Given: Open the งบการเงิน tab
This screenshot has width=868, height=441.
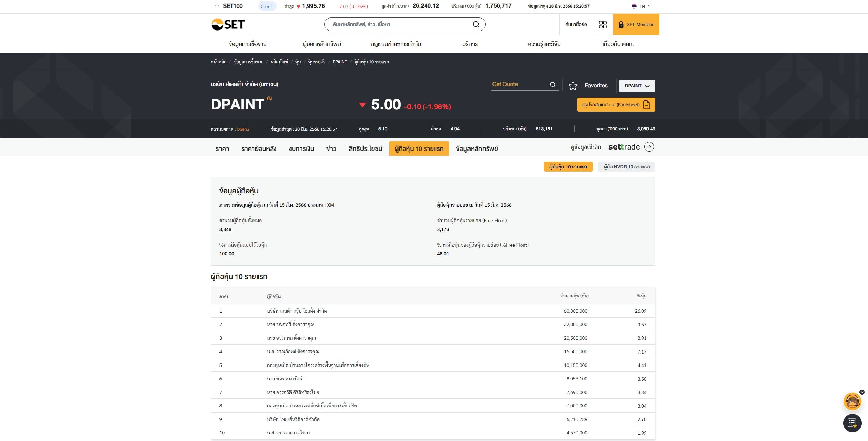Looking at the screenshot, I should (x=301, y=149).
